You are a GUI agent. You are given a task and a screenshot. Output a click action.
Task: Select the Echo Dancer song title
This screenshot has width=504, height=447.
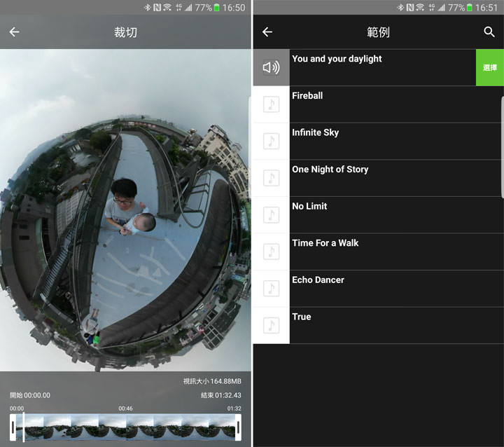(x=318, y=280)
